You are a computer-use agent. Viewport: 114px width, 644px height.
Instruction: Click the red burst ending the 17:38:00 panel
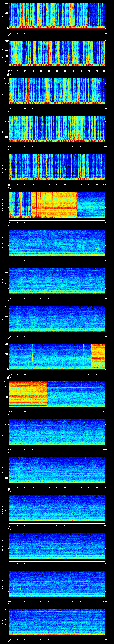point(98,356)
